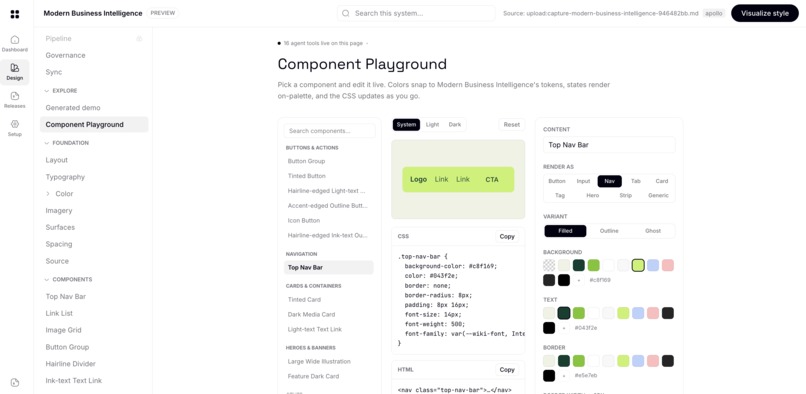
Task: Choose the Ghost variant
Action: (653, 231)
